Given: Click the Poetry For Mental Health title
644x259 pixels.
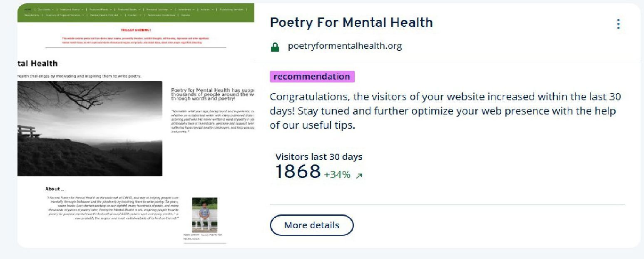Looking at the screenshot, I should [351, 22].
